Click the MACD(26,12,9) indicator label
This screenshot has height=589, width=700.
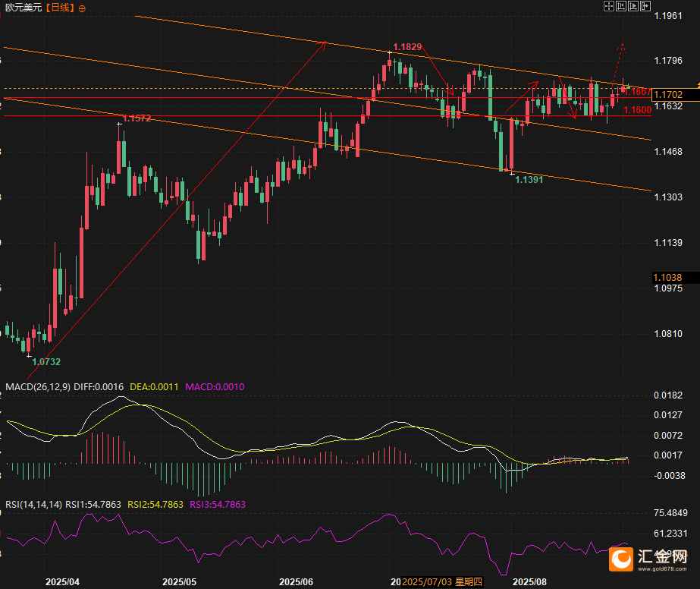tap(38, 387)
